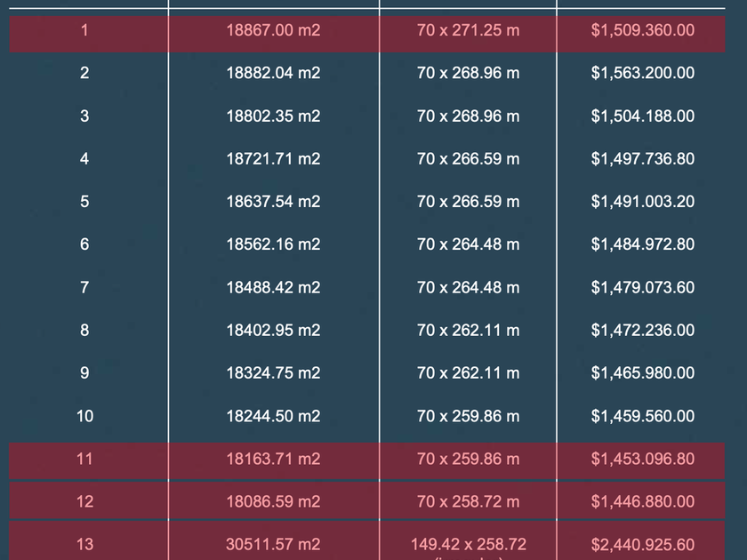This screenshot has height=560, width=747.
Task: Click the area cell 18324.75 m2
Action: pos(273,372)
